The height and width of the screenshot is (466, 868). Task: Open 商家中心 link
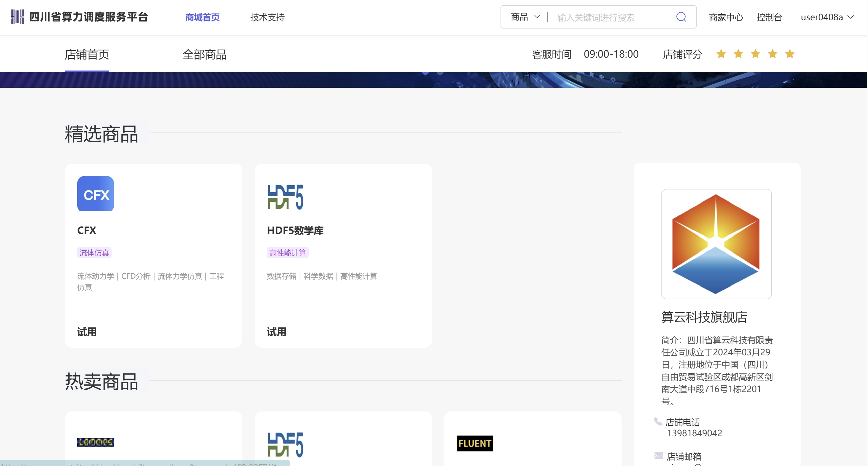point(726,17)
